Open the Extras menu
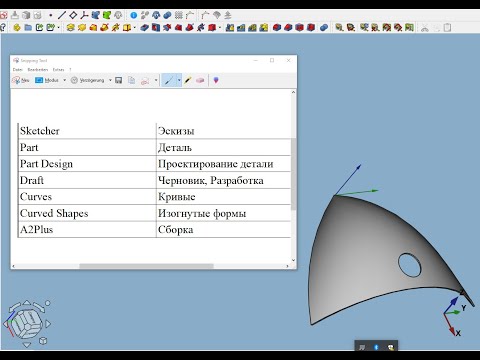This screenshot has height=360, width=480. click(58, 70)
